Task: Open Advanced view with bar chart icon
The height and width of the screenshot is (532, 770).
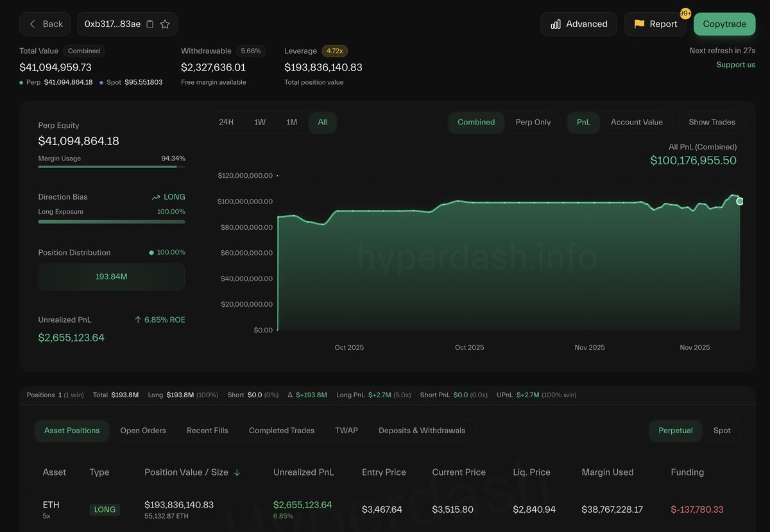Action: pyautogui.click(x=556, y=24)
